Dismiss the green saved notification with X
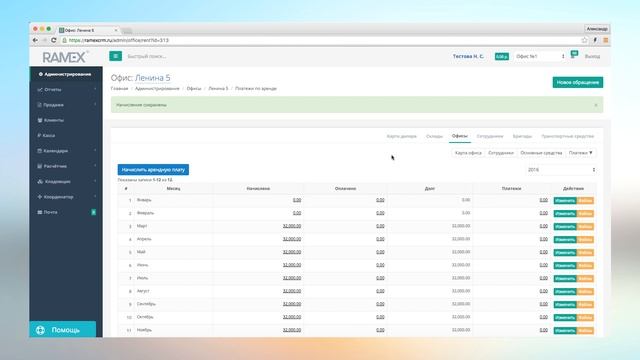 tap(596, 105)
